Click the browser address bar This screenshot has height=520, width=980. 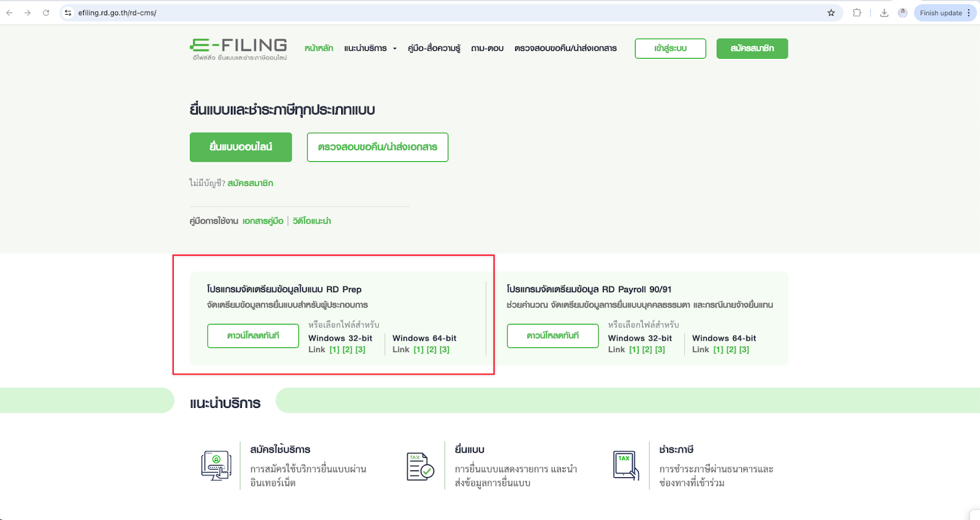click(x=429, y=13)
